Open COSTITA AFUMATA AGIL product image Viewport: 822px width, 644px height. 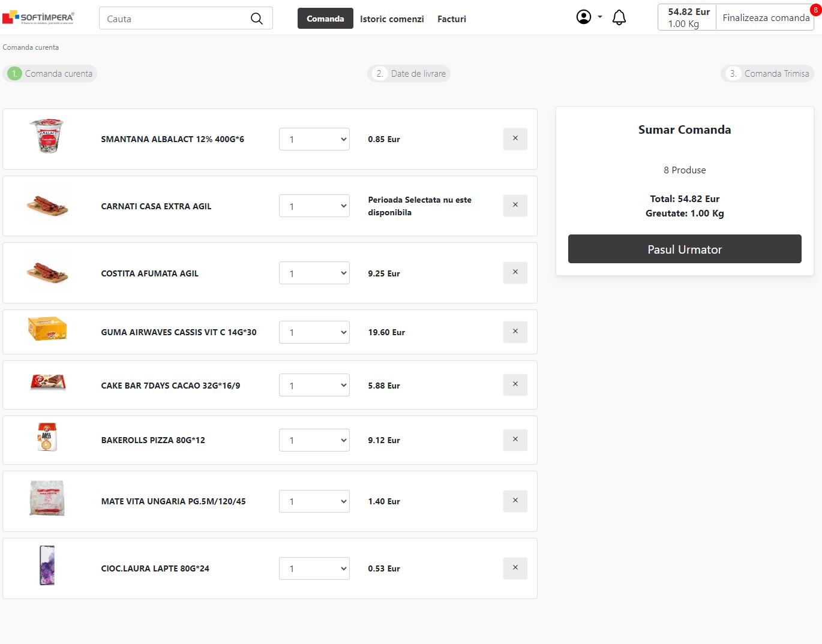[x=47, y=273]
